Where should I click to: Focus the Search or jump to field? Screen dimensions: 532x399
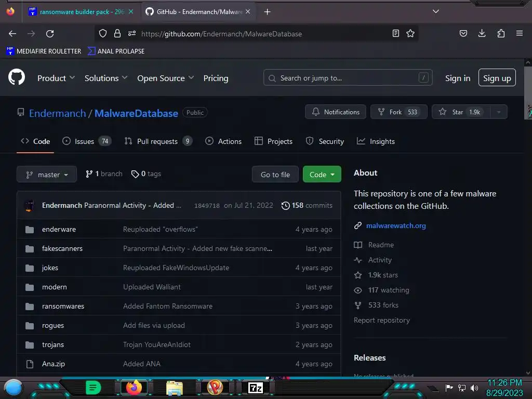[348, 78]
